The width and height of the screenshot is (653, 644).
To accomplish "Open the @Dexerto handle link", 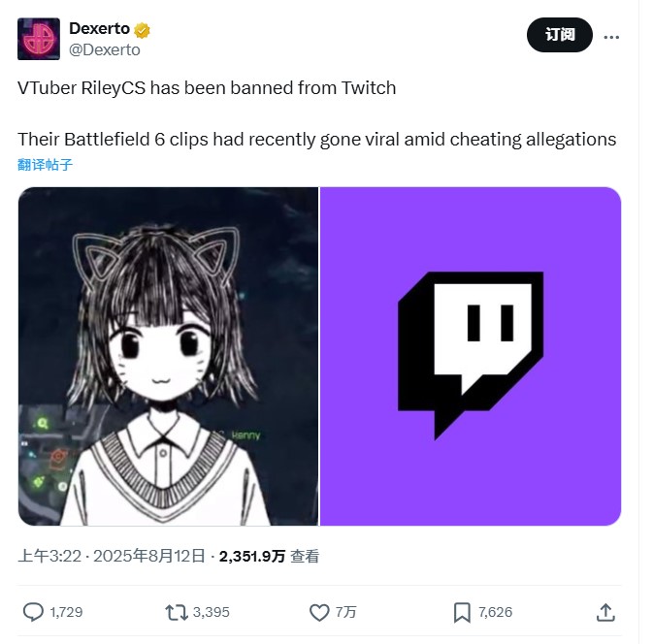I will [x=105, y=50].
